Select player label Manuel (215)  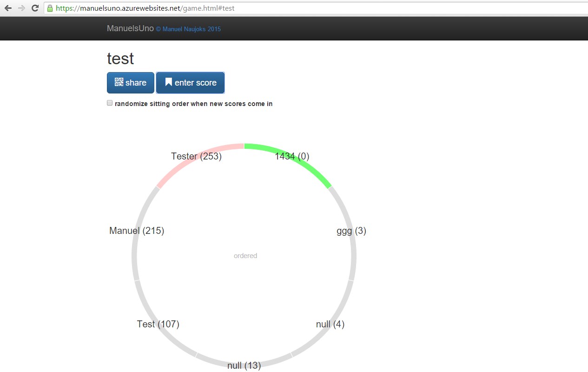[137, 231]
